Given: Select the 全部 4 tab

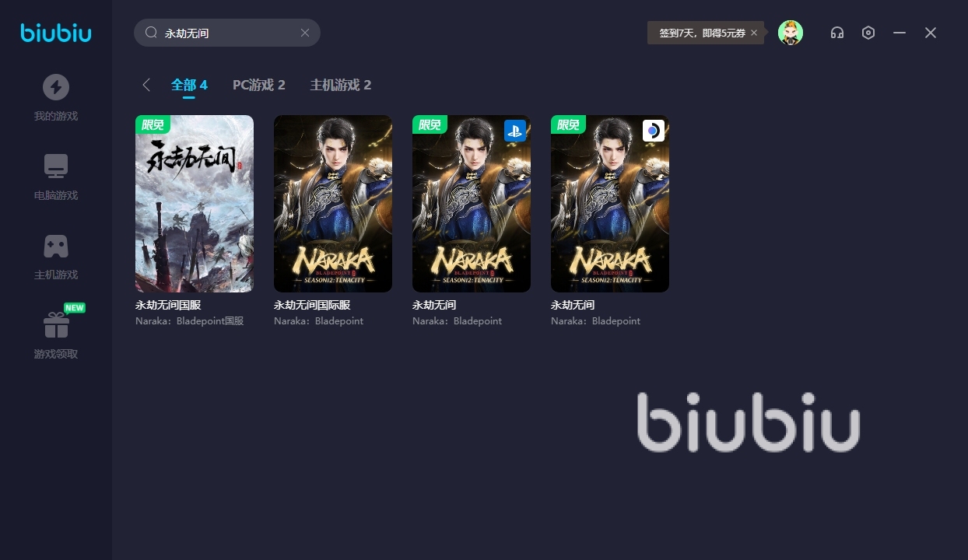Looking at the screenshot, I should coord(189,85).
